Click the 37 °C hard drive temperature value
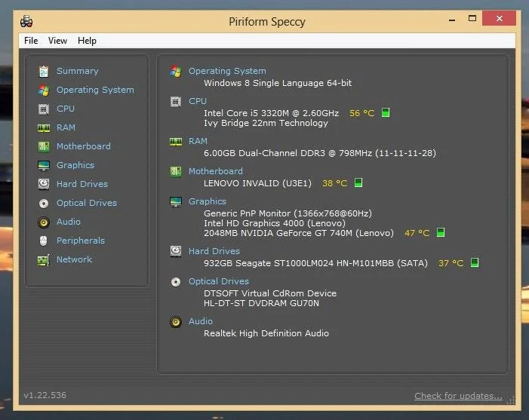The height and width of the screenshot is (420, 529). pos(451,263)
